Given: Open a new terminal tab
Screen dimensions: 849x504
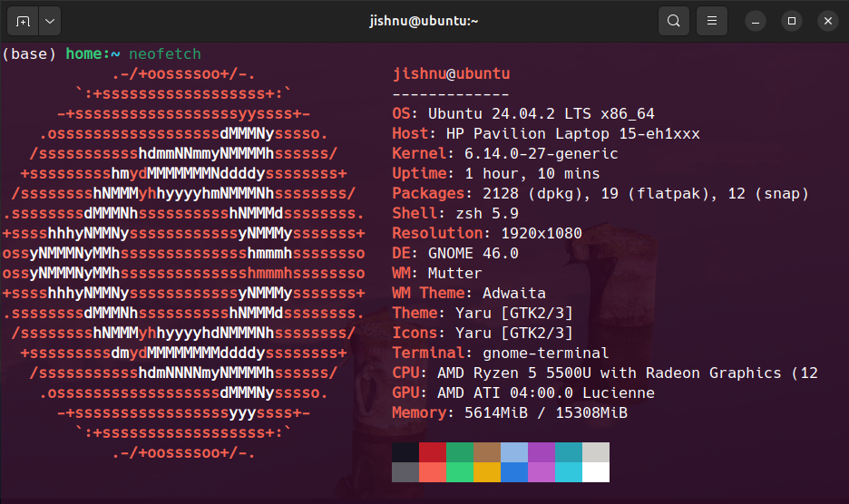Looking at the screenshot, I should (23, 21).
